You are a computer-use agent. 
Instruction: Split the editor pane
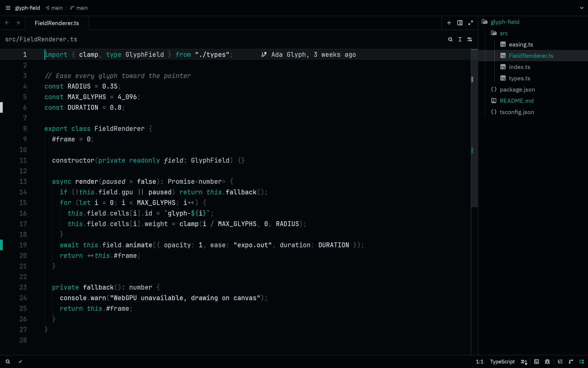click(460, 23)
